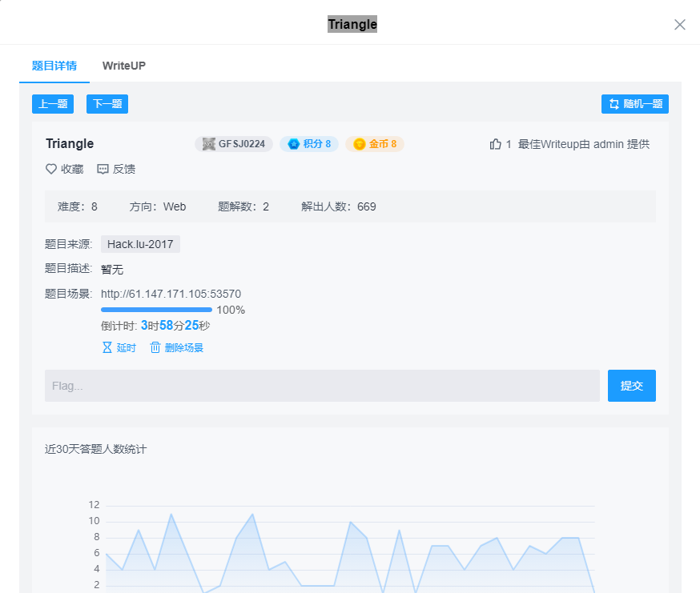This screenshot has width=700, height=593.
Task: Click the 近30天答题人数统计 chart heading
Action: click(x=95, y=449)
